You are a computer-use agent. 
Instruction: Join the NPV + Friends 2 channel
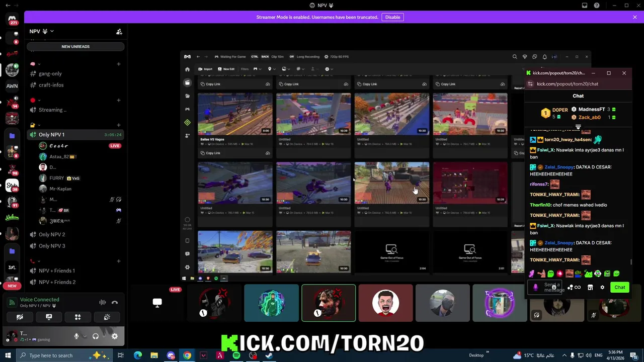point(57,282)
